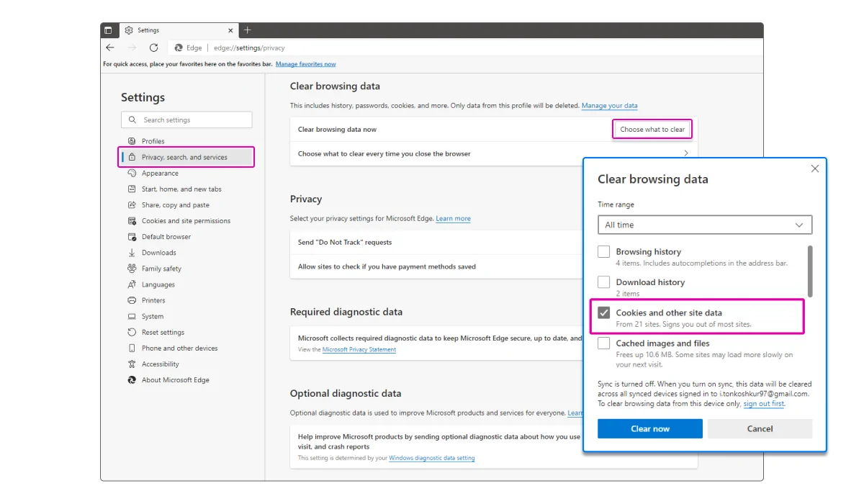Go to Appearance settings
Screen dimensions: 864x504
[x=160, y=173]
